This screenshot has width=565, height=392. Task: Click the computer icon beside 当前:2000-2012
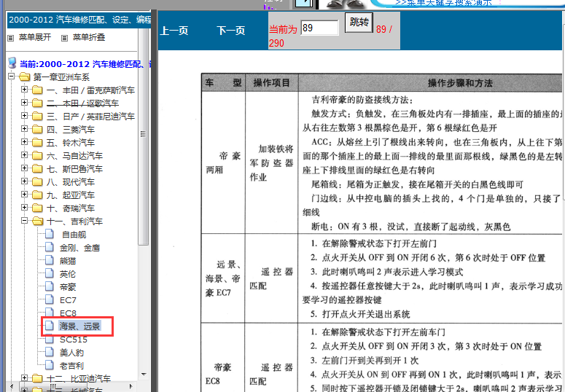[x=12, y=63]
